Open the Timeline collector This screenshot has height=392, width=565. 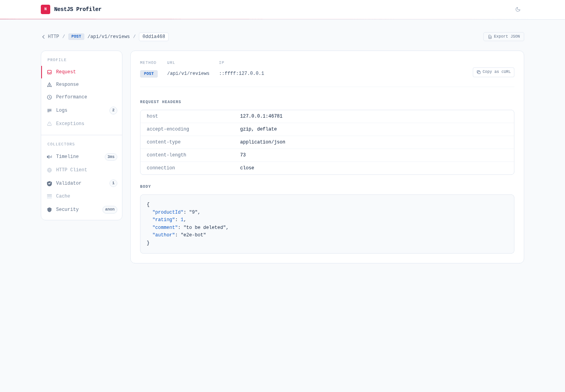(82, 157)
